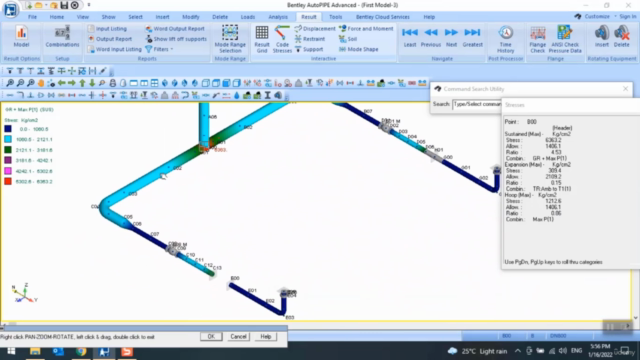
Task: Click the cyan 1060.5 legend swatch
Action: 8,139
